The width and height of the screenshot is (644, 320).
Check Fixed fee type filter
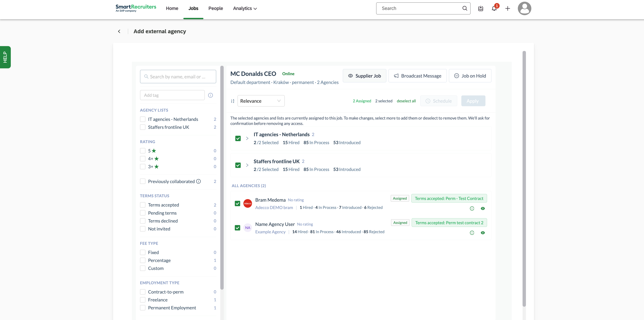[143, 252]
